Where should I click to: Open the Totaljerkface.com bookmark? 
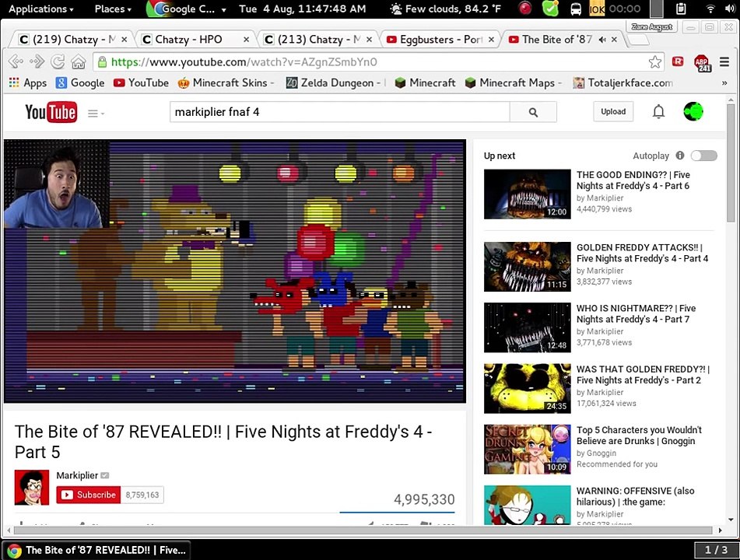point(623,82)
